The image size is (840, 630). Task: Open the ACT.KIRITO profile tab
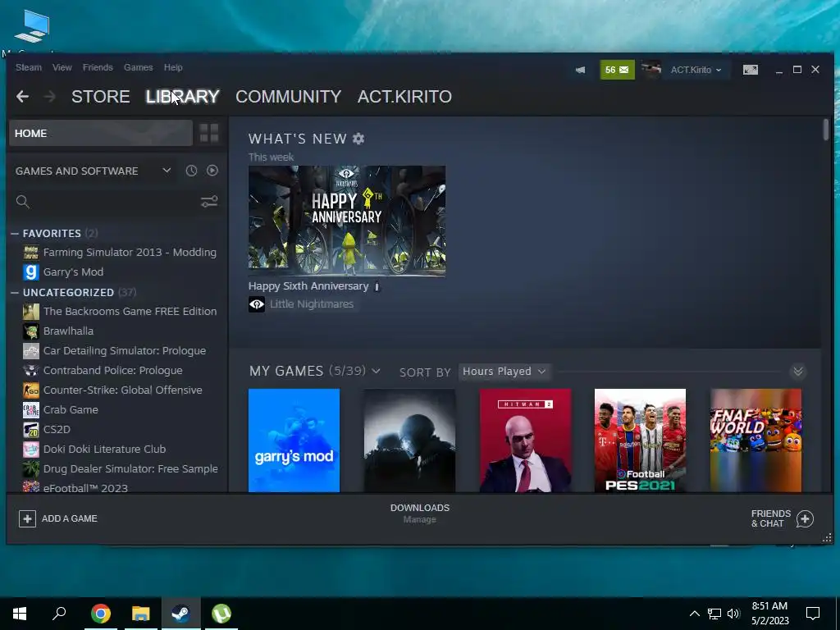click(404, 97)
